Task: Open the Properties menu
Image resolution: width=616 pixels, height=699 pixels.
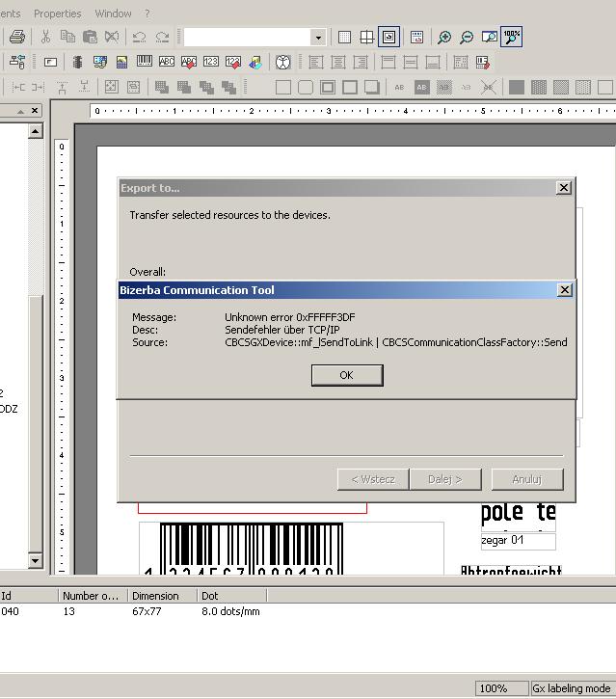Action: (58, 13)
